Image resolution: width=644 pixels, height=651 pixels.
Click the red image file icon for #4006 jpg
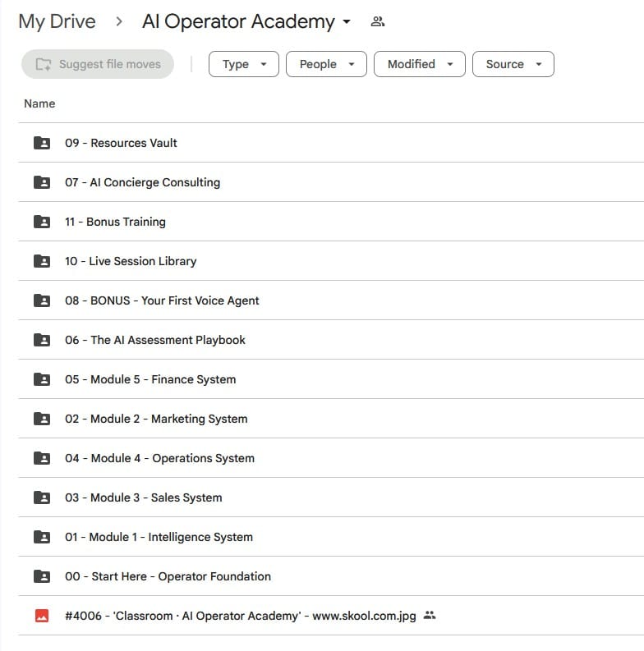pyautogui.click(x=42, y=616)
